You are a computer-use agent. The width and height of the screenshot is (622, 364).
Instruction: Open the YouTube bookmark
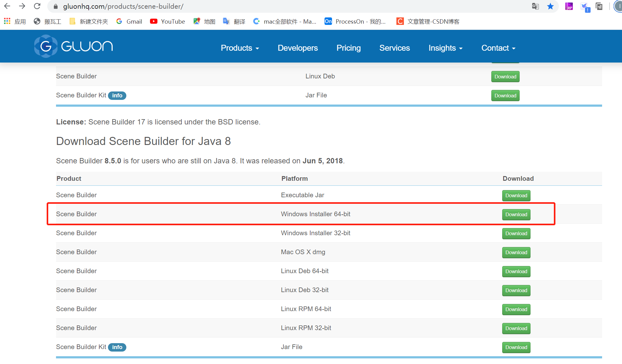coord(167,21)
